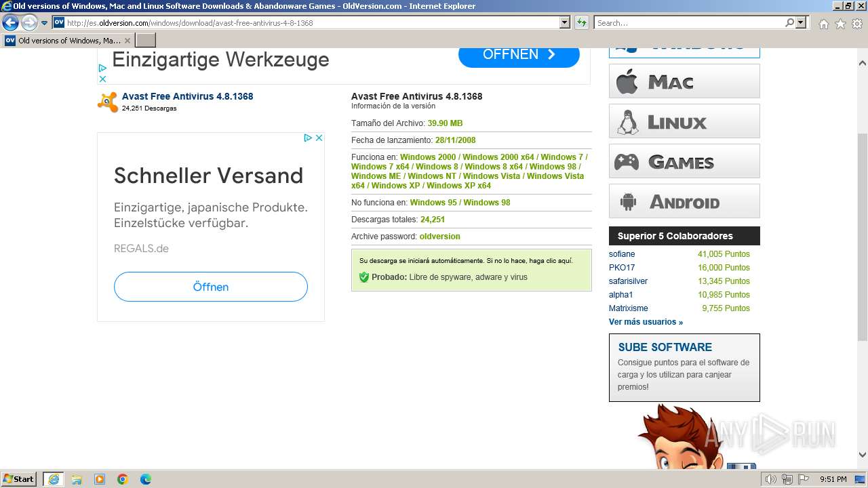Image resolution: width=868 pixels, height=488 pixels.
Task: Open the Android category button
Action: pyautogui.click(x=684, y=201)
